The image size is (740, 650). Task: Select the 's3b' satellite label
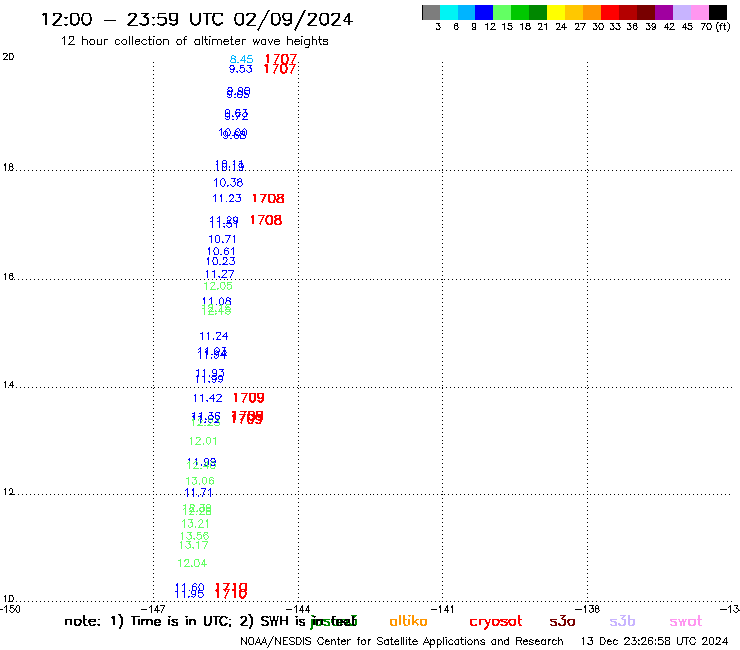[622, 621]
